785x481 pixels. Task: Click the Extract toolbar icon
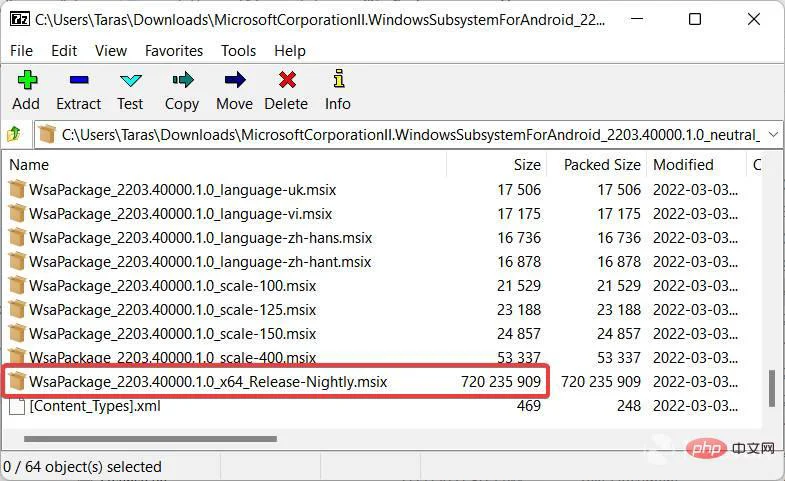79,80
